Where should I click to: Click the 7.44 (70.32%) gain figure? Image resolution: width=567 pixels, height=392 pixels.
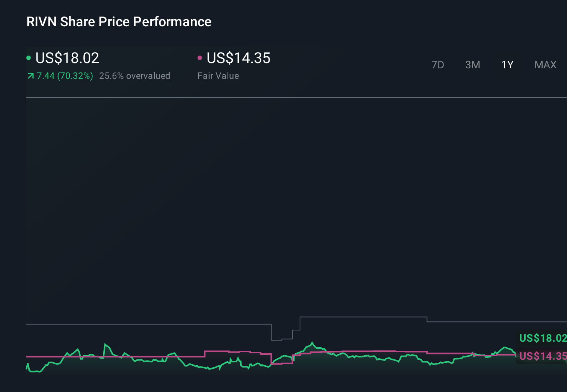[65, 76]
